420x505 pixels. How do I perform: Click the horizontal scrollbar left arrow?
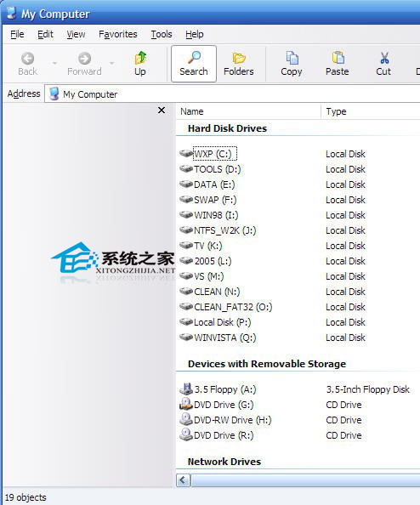[183, 480]
